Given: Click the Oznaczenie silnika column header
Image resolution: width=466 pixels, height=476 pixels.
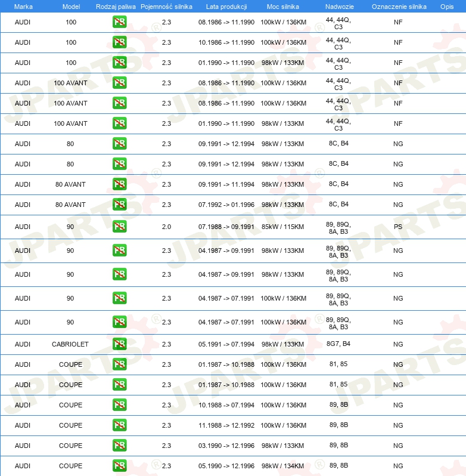Looking at the screenshot, I should 399,7.
